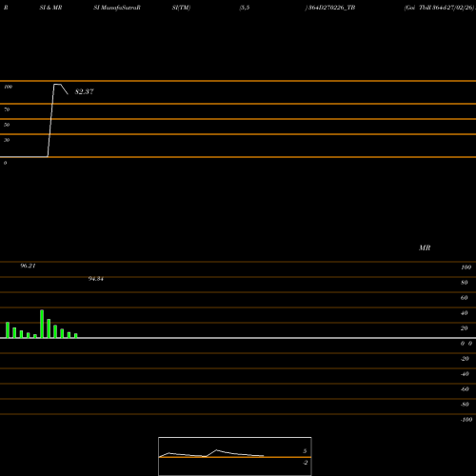Click the last green histogram bar
The height and width of the screenshot is (476, 476).
[76, 335]
